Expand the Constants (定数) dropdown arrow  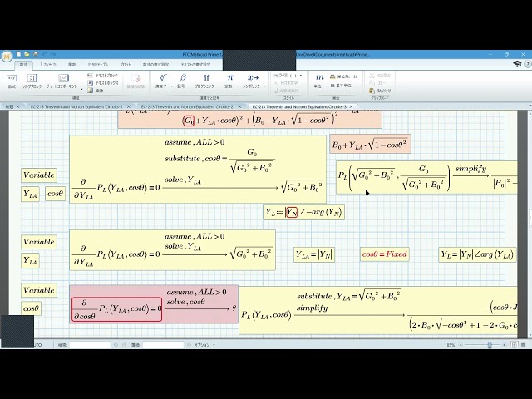point(237,86)
